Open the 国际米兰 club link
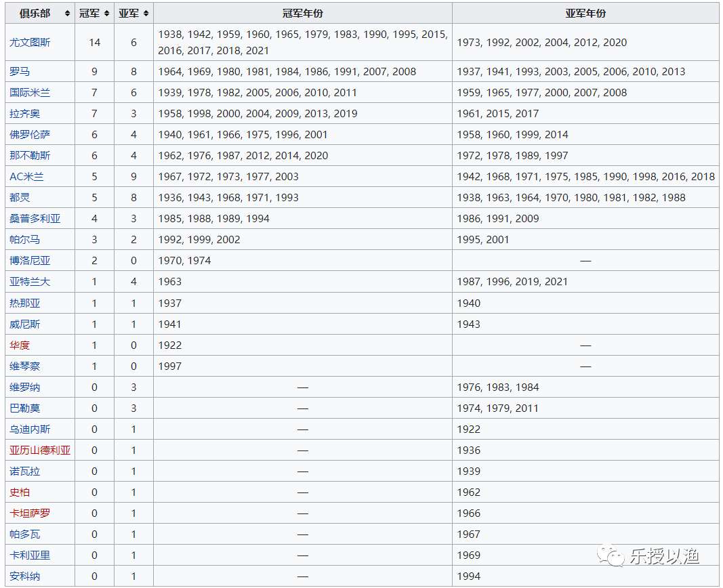The height and width of the screenshot is (588, 723). (30, 93)
